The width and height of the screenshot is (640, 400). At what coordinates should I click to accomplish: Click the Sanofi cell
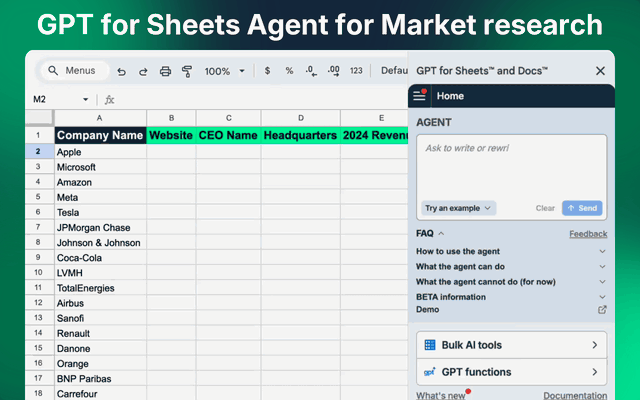pos(100,318)
